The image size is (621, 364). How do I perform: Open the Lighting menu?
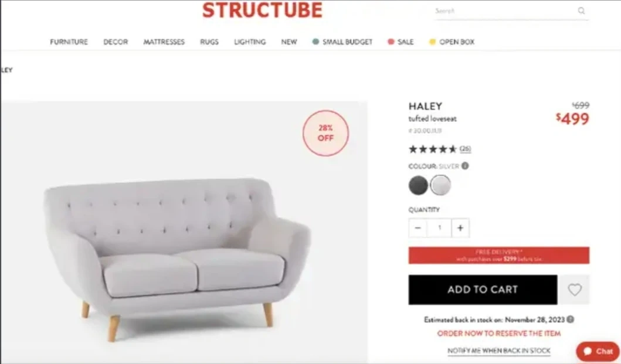point(250,42)
